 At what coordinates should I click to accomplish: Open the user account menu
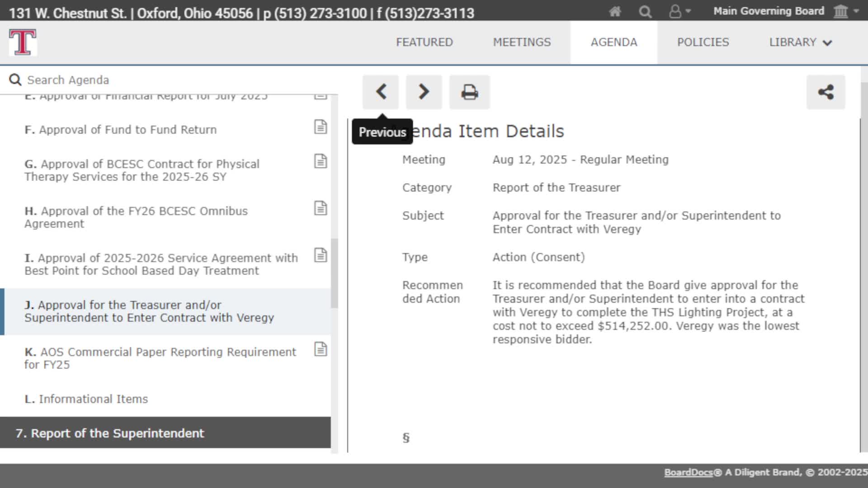679,11
